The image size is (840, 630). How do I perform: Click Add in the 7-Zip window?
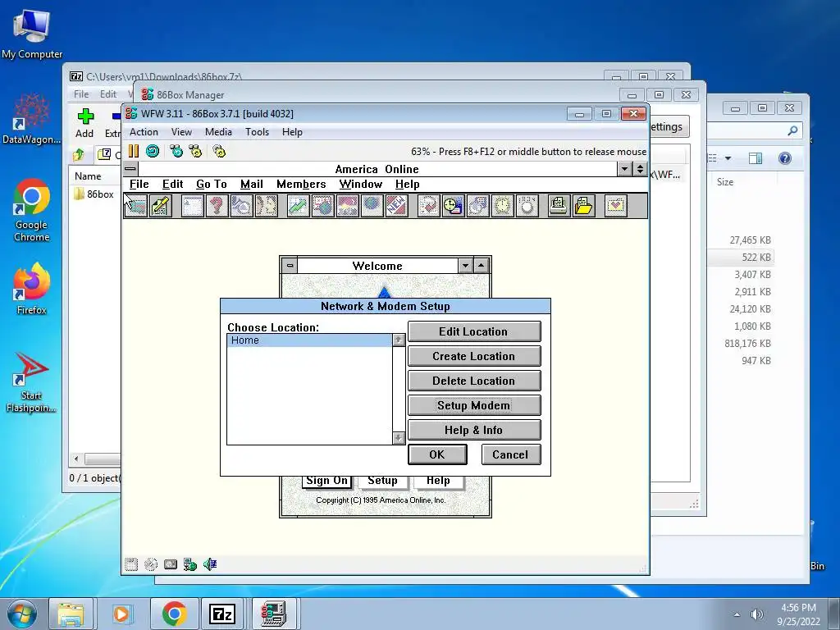pos(84,123)
